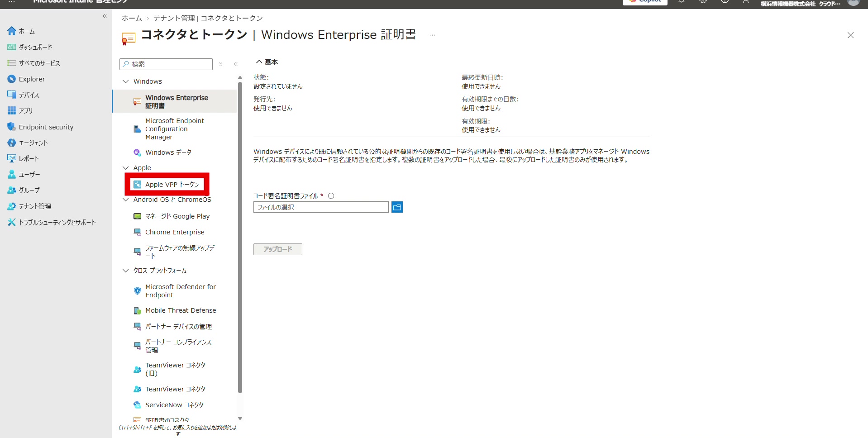Go to ホーム in the breadcrumb

click(x=132, y=18)
